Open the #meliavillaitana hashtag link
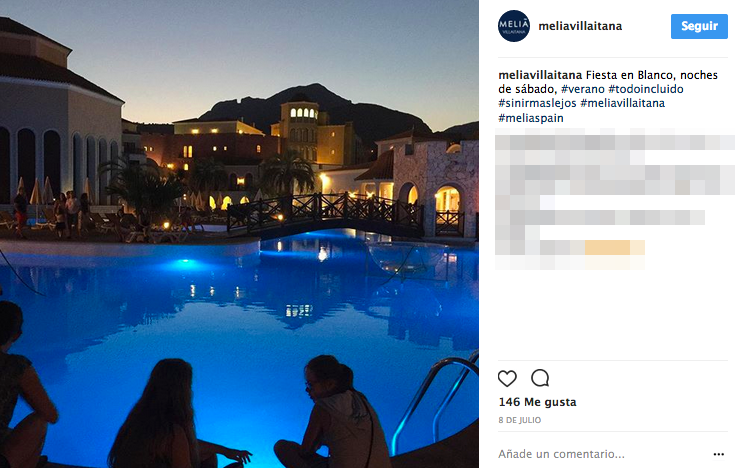The width and height of the screenshot is (737, 468). point(623,103)
